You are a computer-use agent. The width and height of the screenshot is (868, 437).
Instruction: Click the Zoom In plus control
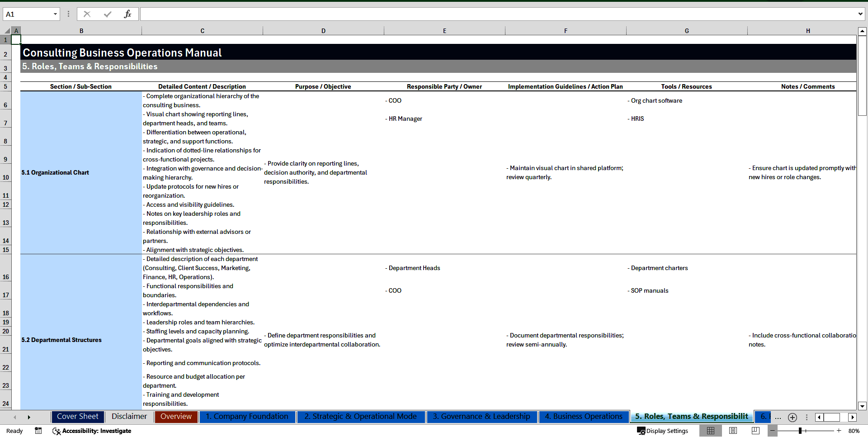tap(839, 431)
